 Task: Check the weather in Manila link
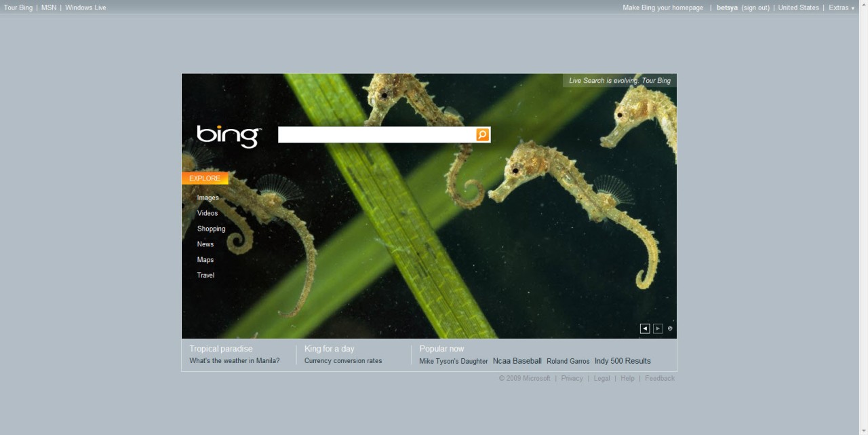pos(235,360)
